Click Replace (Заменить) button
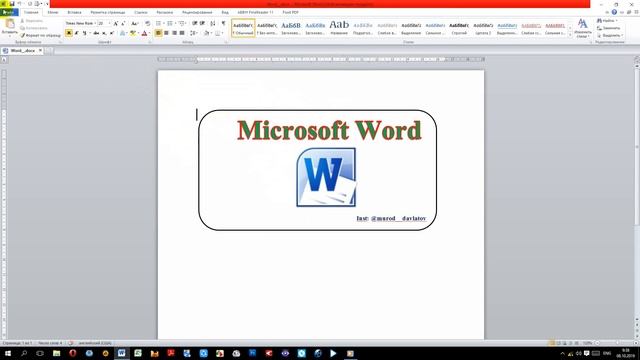Viewport: 640px width, 360px height. click(x=609, y=28)
